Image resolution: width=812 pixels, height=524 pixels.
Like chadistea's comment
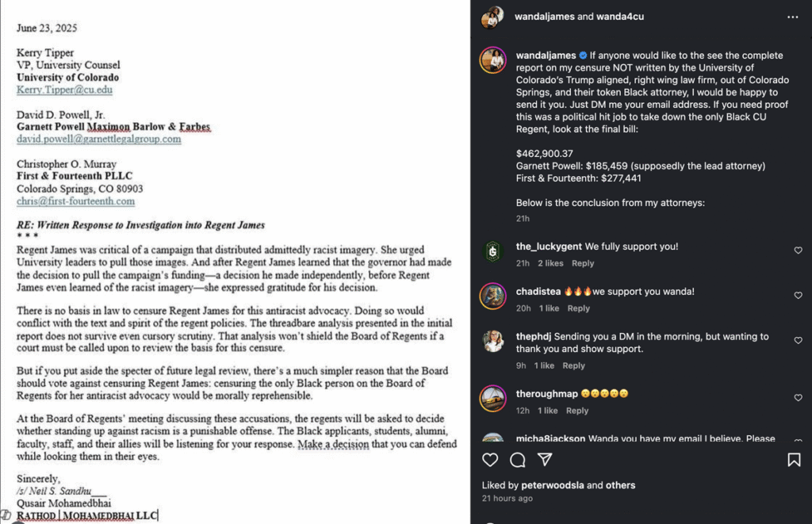[798, 296]
